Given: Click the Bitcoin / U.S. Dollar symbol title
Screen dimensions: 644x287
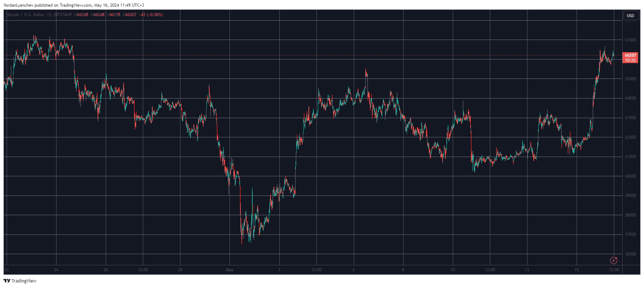Looking at the screenshot, I should [x=26, y=15].
